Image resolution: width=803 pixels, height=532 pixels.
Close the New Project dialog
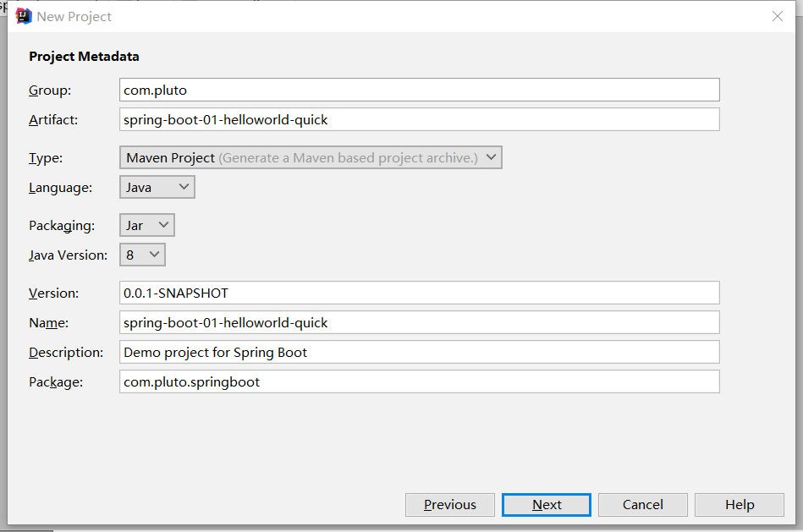click(778, 16)
